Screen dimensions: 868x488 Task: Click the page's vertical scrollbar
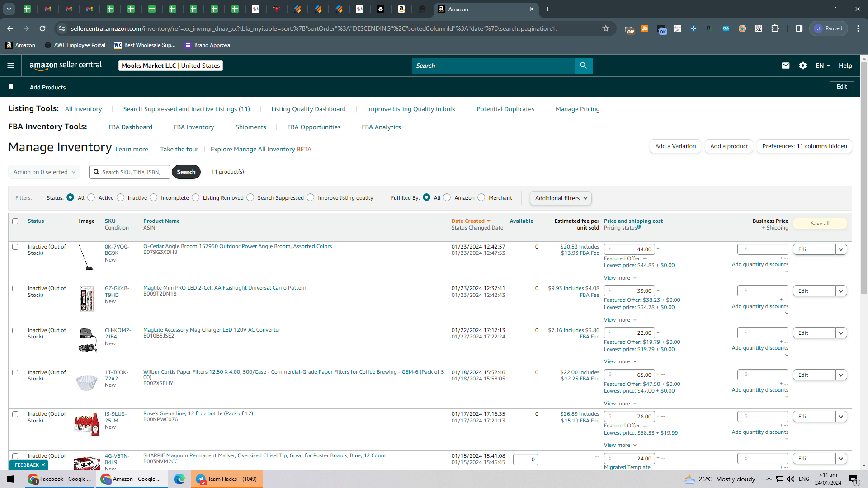[864, 178]
